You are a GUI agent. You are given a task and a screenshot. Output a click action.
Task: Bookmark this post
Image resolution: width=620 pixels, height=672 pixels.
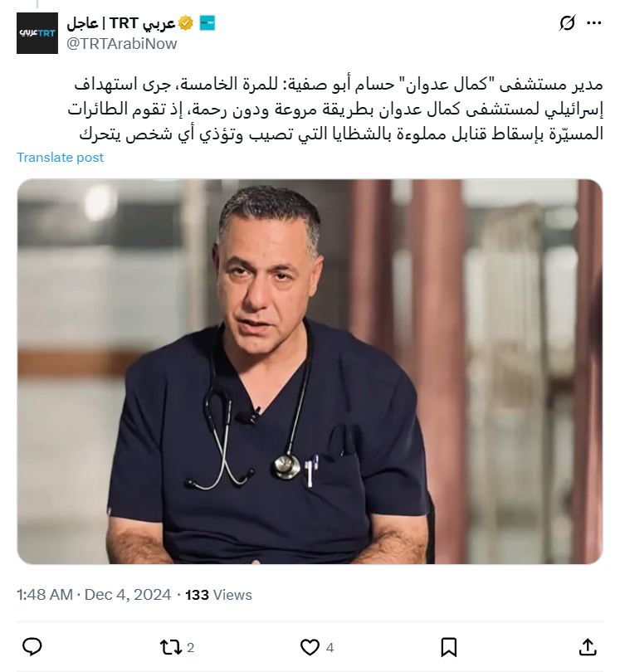coord(448,647)
